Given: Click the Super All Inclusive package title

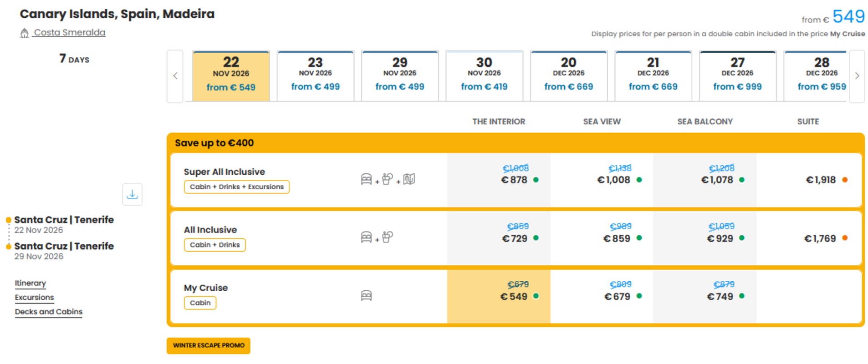Looking at the screenshot, I should click(225, 172).
